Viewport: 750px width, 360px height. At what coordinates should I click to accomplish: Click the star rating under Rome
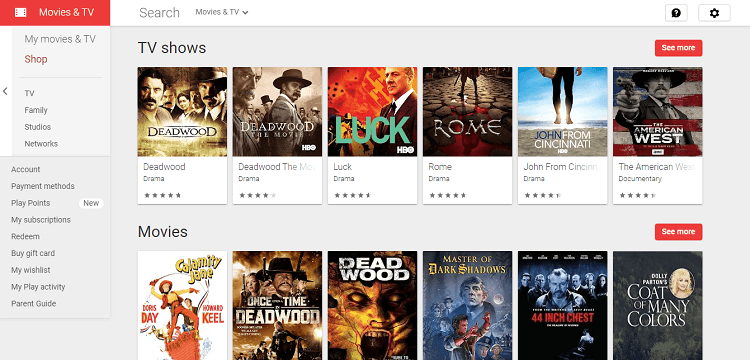tap(448, 195)
